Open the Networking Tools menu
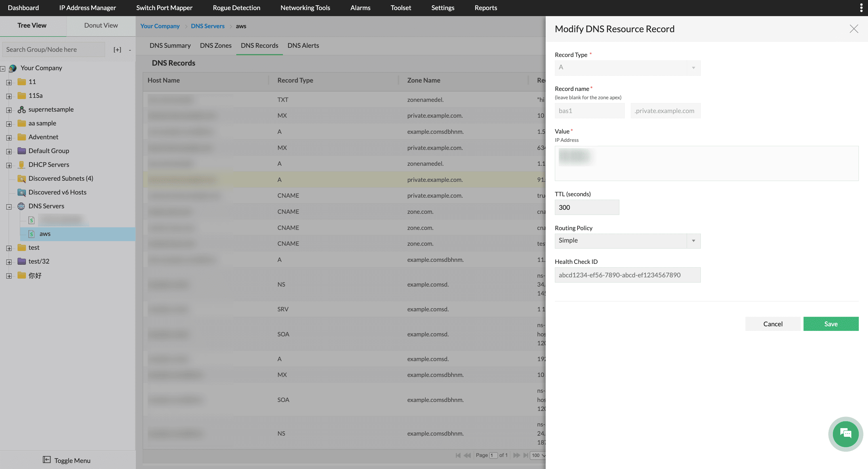Screen dimensions: 868x469 coord(305,8)
